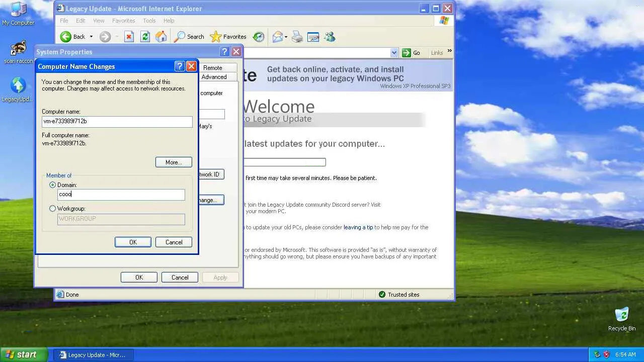Click the 'Full computer name:' label
Image resolution: width=644 pixels, height=362 pixels.
point(65,135)
